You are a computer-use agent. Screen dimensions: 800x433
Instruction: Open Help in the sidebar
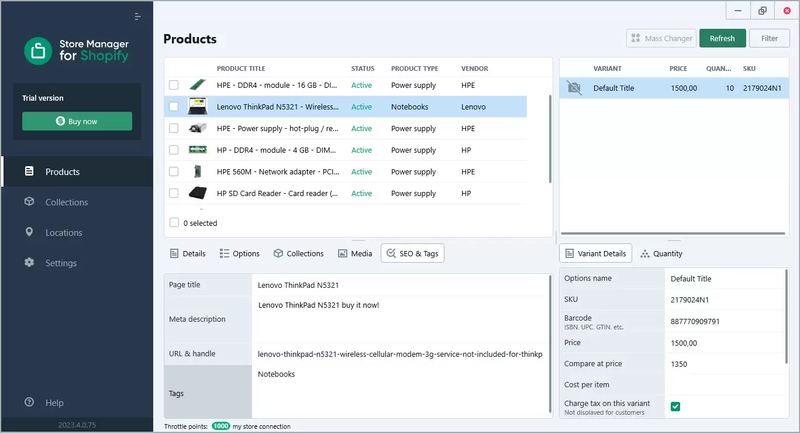click(77, 403)
